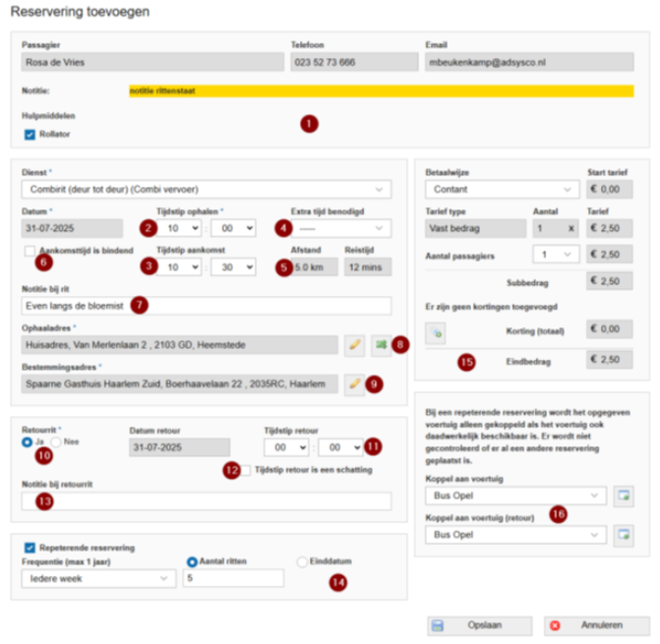This screenshot has height=644, width=660.
Task: Click the Ophaaladres field Huisadres Heemstede
Action: (x=180, y=345)
